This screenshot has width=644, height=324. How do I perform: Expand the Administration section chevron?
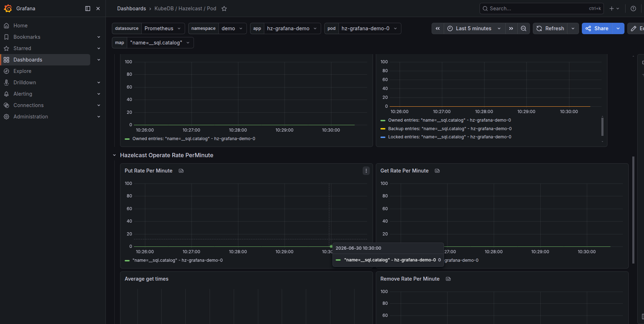[99, 117]
